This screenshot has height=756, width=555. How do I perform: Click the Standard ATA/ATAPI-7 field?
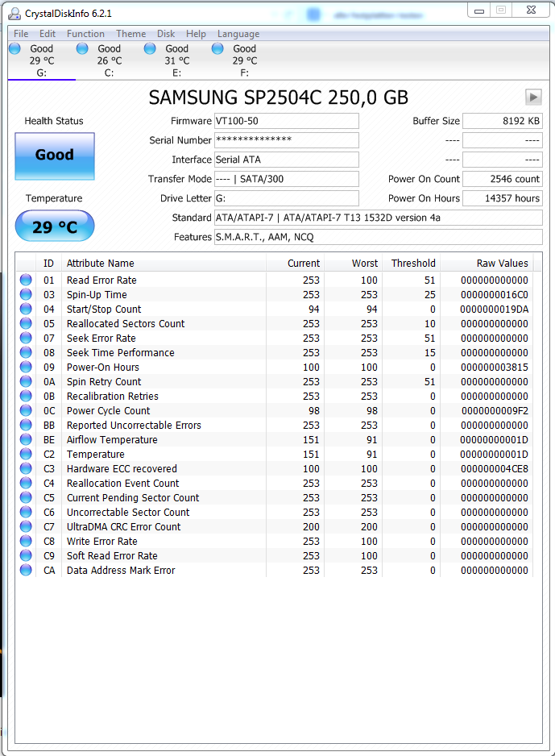(x=379, y=218)
